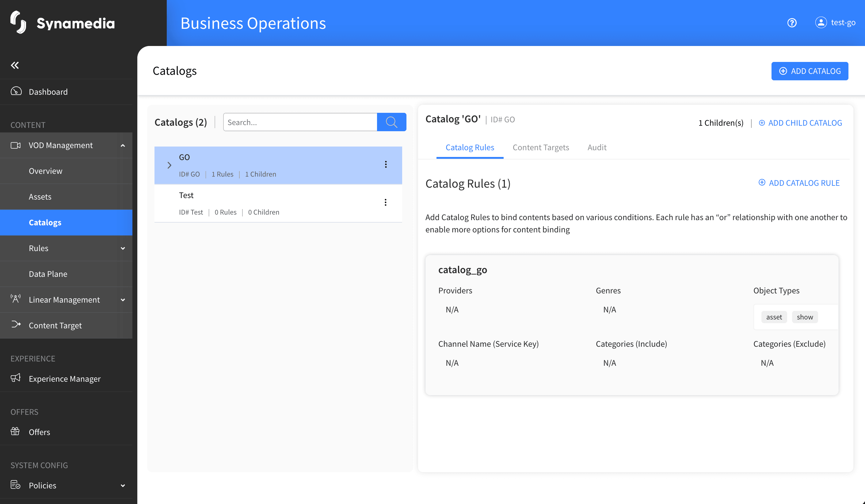Click the Policies document icon
865x504 pixels.
15,484
